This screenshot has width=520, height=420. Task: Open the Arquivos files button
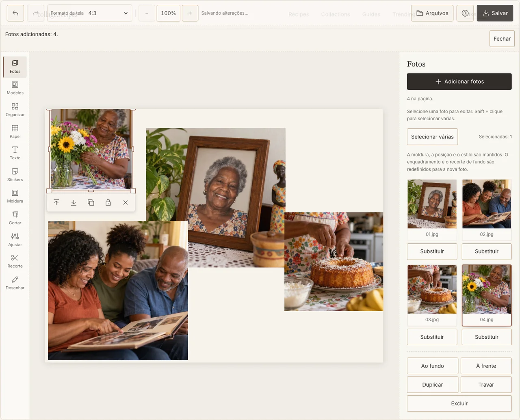pyautogui.click(x=432, y=13)
